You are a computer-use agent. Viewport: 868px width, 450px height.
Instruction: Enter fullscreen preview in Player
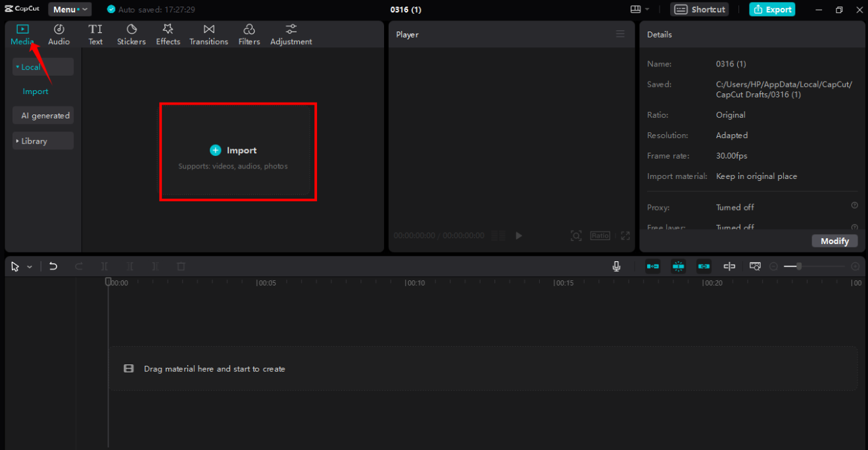[x=625, y=236]
